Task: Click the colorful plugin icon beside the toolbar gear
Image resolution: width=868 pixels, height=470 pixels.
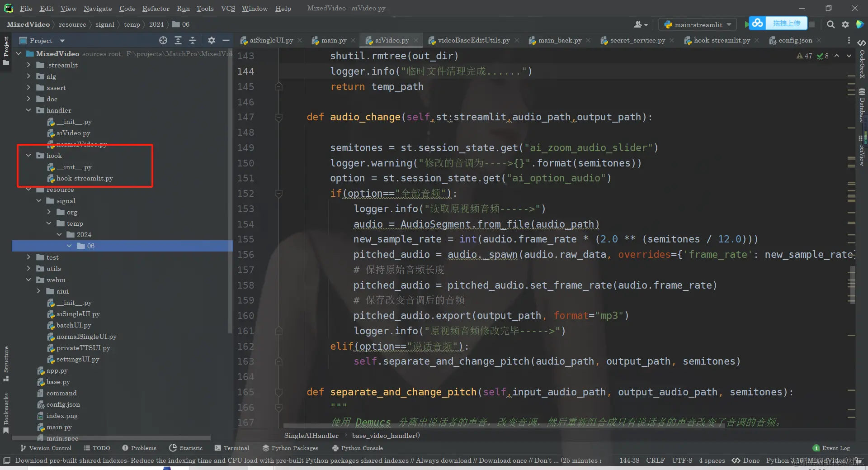Action: click(x=860, y=24)
